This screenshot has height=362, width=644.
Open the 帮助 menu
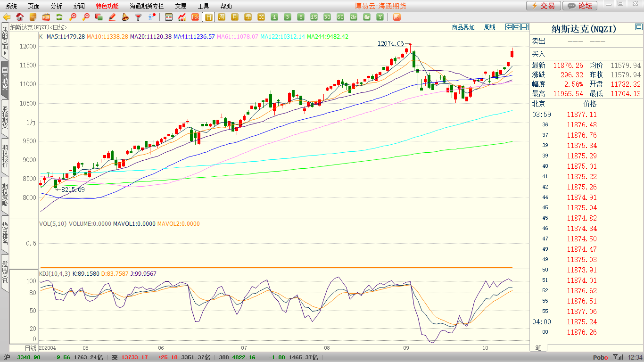click(226, 6)
